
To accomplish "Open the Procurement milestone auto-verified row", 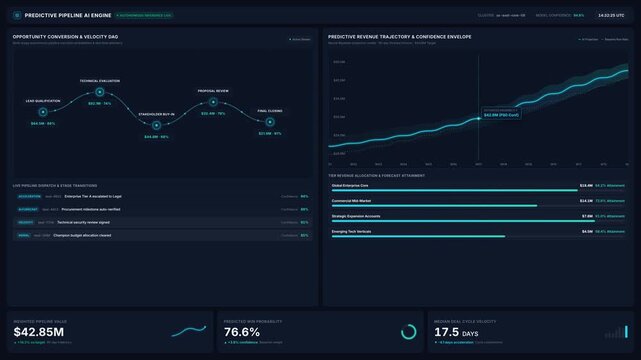I will (162, 210).
